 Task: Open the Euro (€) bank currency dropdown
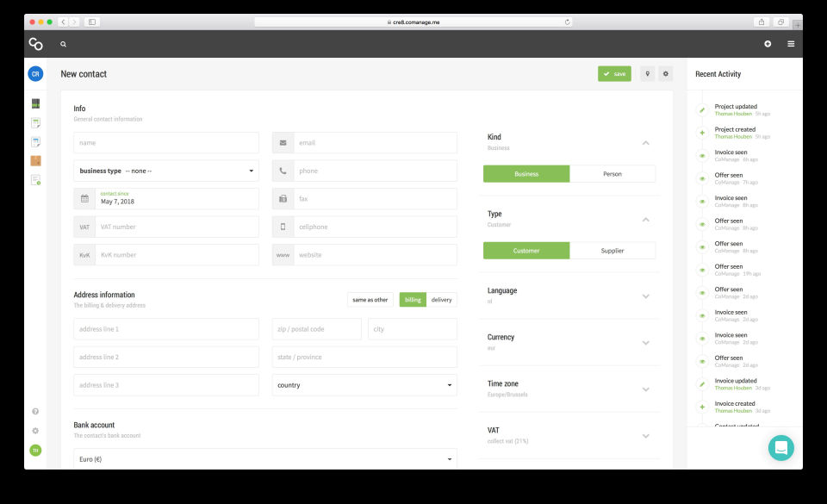[x=265, y=458]
